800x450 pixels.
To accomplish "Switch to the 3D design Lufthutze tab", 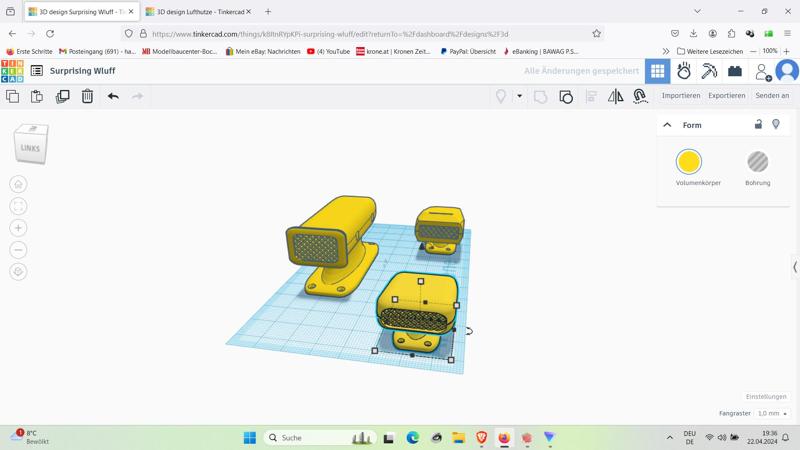I will point(195,12).
